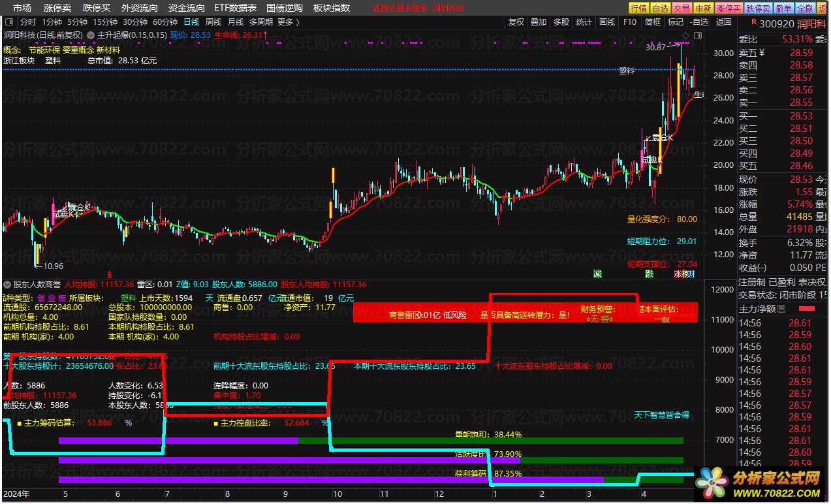The height and width of the screenshot is (504, 831).
Task: Toggle the left sidebar panel icon beside 分时
Action: [x=9, y=22]
